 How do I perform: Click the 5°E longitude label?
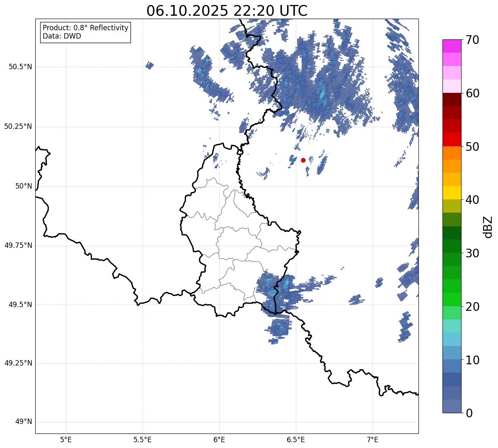click(66, 439)
